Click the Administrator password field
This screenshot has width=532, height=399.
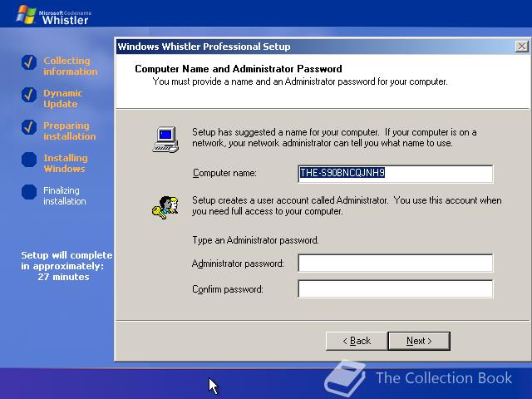[x=396, y=263]
